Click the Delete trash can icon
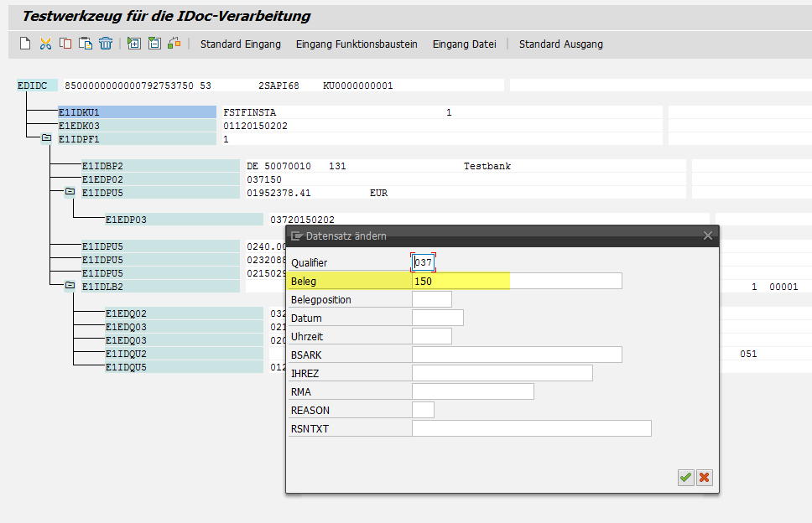The width and height of the screenshot is (812, 523). 106,44
